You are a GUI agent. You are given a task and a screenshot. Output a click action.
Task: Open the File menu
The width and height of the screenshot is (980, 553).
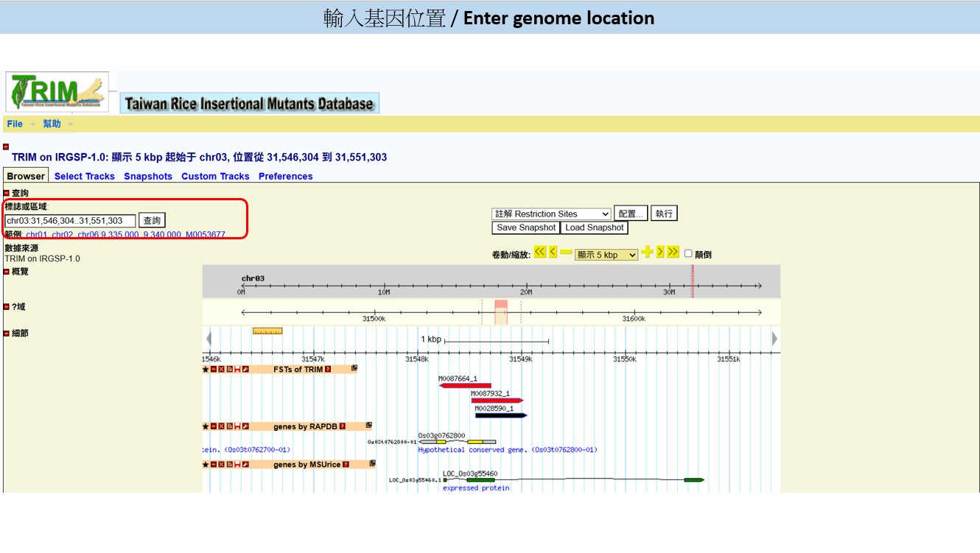pyautogui.click(x=15, y=124)
